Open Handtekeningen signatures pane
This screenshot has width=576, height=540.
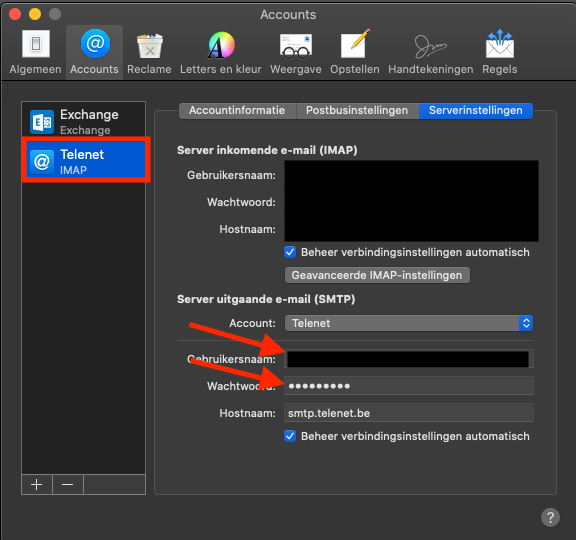[x=431, y=53]
